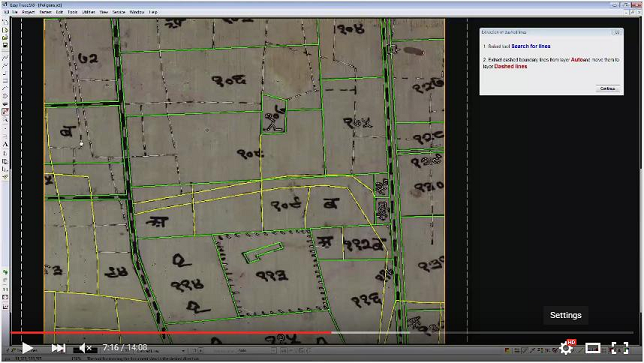Image resolution: width=644 pixels, height=363 pixels.
Task: Open the View menu
Action: click(x=104, y=12)
